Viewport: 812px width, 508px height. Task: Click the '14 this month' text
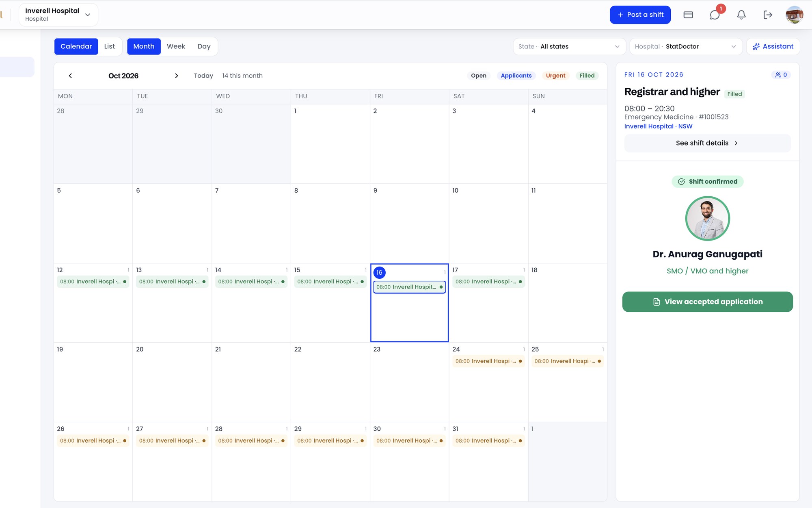click(242, 76)
